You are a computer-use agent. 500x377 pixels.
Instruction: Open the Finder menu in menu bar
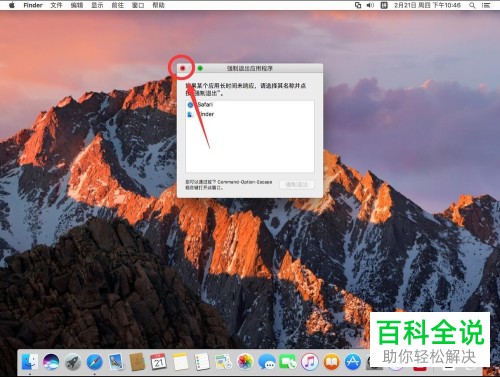tap(33, 5)
